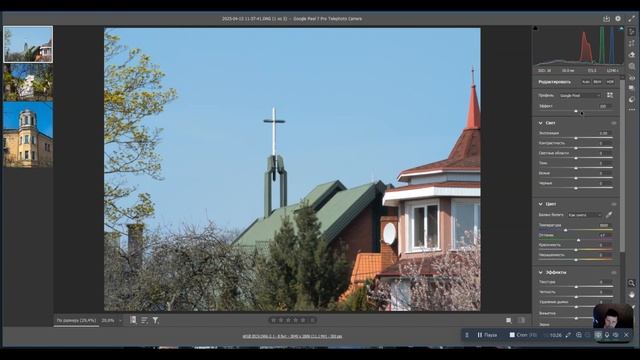Toggle shadow clipping warning in histogram
The image size is (640, 360).
pyautogui.click(x=536, y=28)
